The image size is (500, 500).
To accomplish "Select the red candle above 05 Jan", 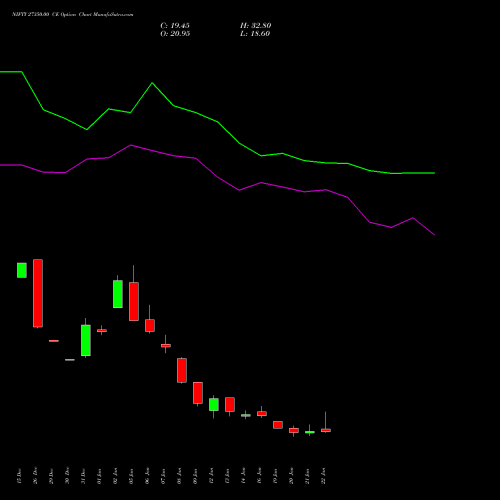I will 134,301.
